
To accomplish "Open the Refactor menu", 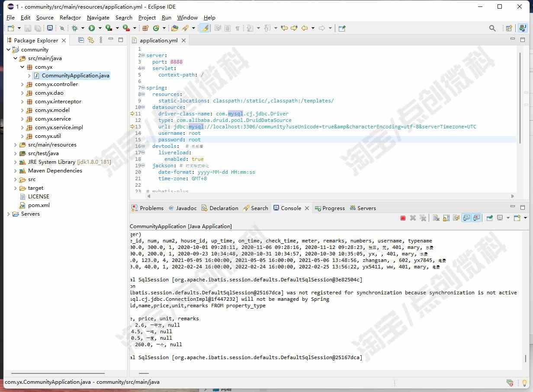I will [70, 17].
